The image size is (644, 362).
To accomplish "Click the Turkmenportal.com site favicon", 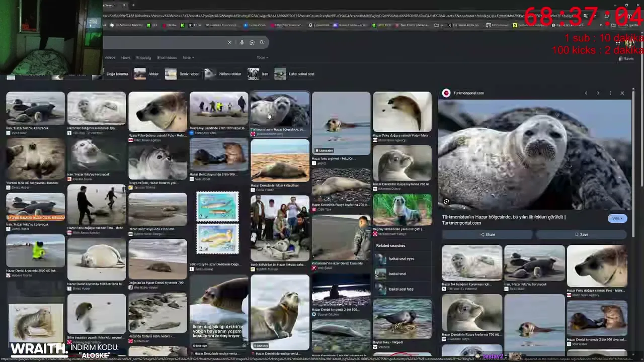I will click(x=446, y=93).
